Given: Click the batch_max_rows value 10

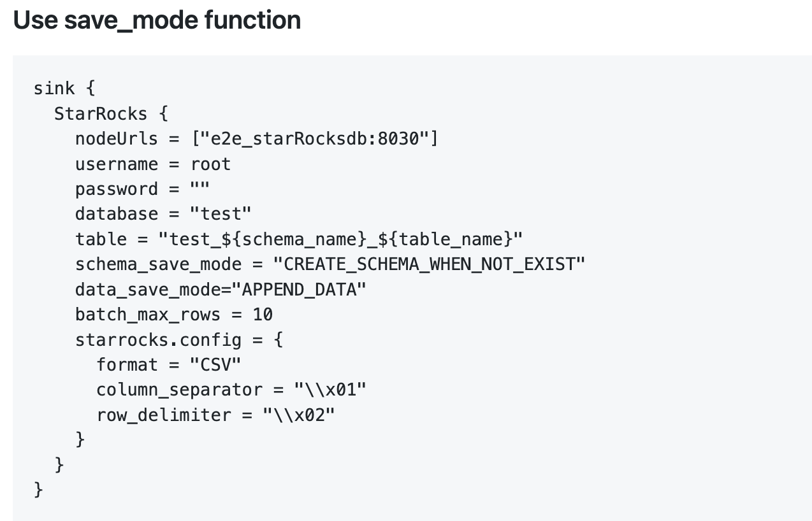Looking at the screenshot, I should (x=263, y=315).
